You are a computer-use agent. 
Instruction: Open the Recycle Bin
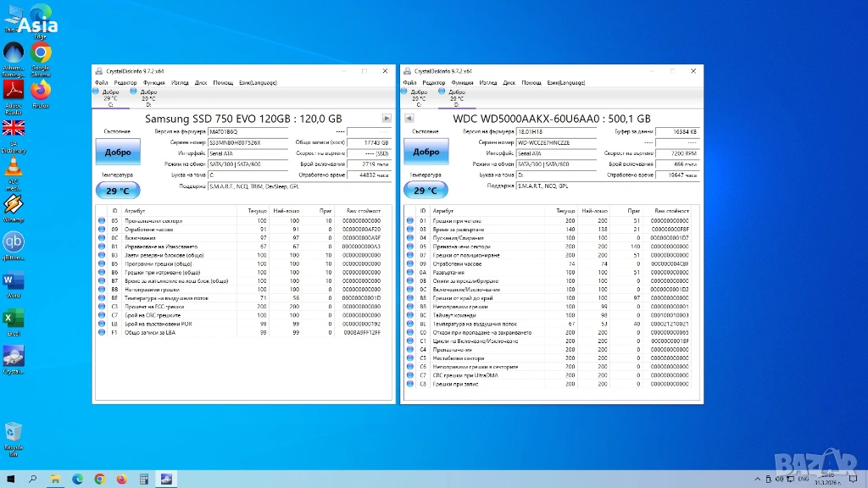click(14, 433)
